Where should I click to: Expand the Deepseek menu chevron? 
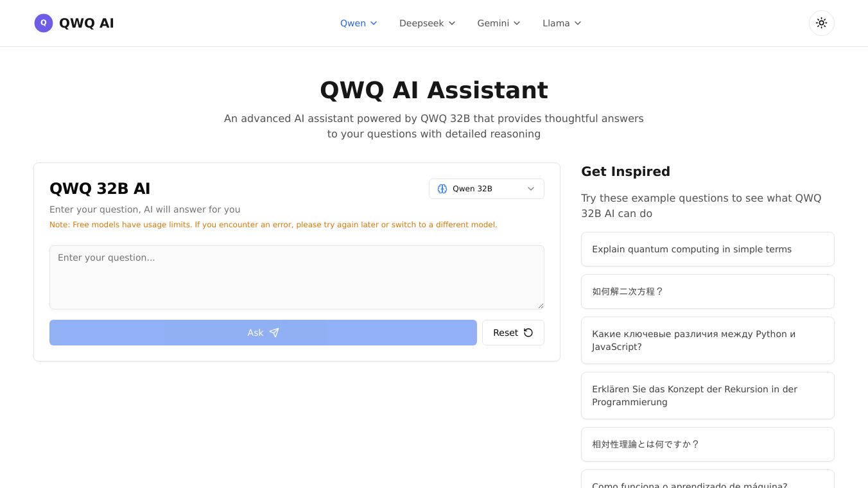452,23
